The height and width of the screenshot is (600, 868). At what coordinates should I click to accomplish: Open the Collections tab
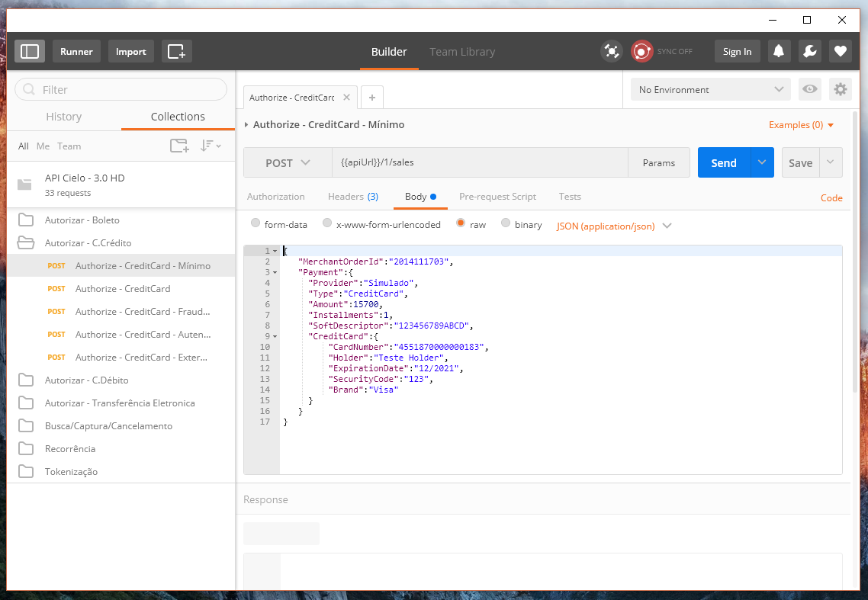coord(178,117)
